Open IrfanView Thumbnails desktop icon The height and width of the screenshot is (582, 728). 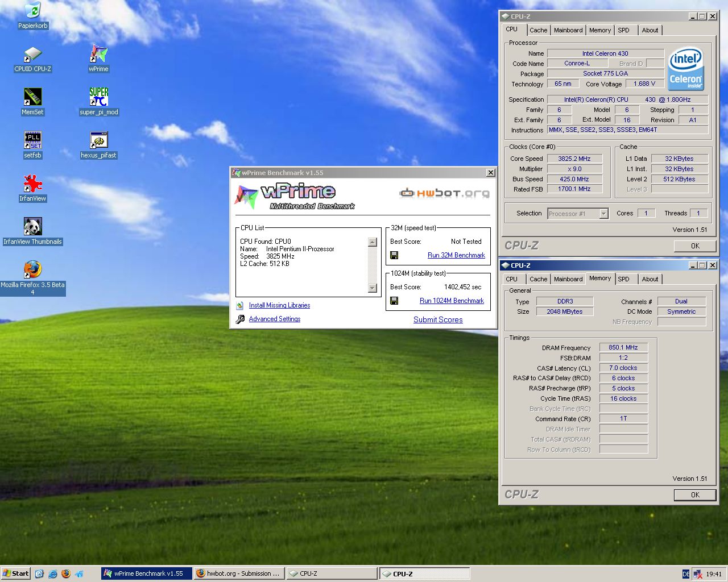tap(33, 231)
